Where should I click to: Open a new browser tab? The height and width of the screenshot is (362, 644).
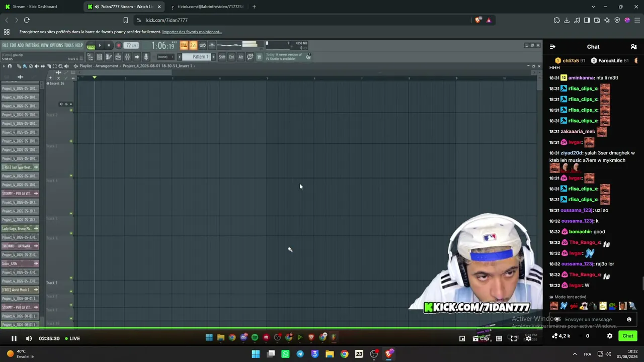click(x=254, y=7)
